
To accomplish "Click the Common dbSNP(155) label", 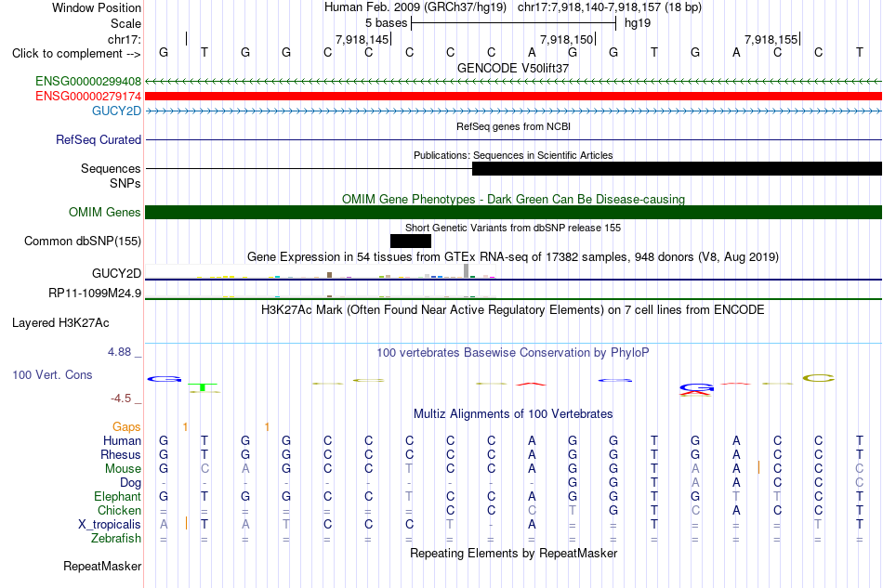I will (83, 241).
